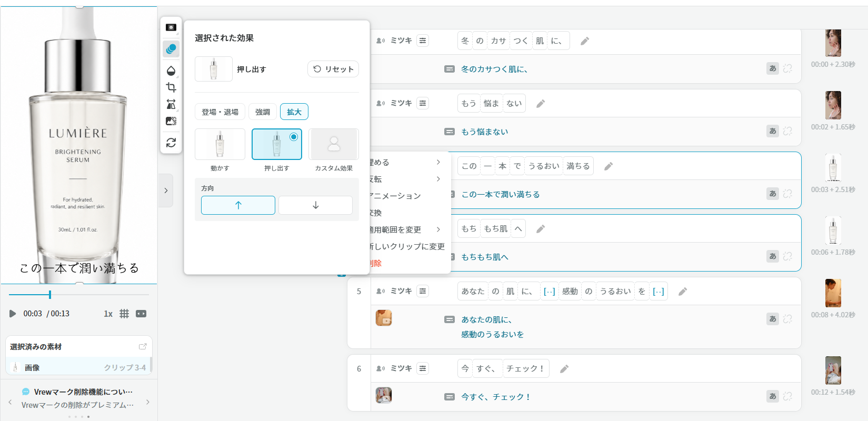Show next notice in the Vrew banner
The image size is (868, 421).
pyautogui.click(x=148, y=402)
